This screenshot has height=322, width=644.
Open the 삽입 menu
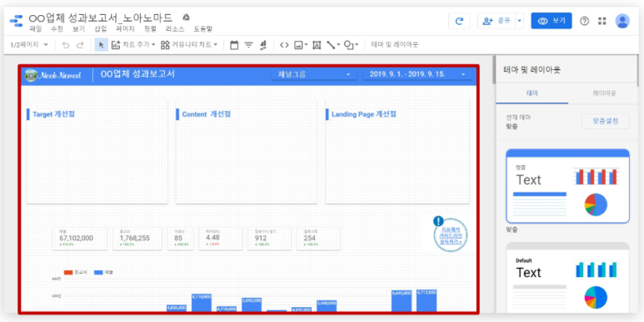100,29
